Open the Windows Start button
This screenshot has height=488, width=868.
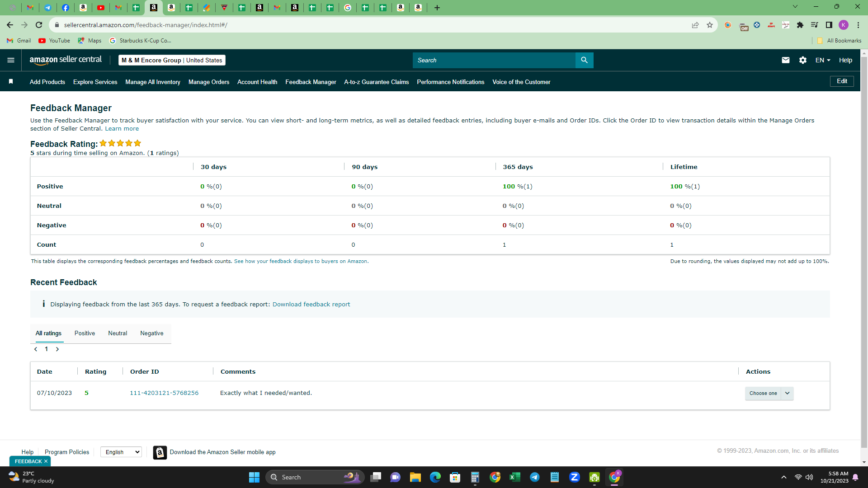pyautogui.click(x=254, y=477)
